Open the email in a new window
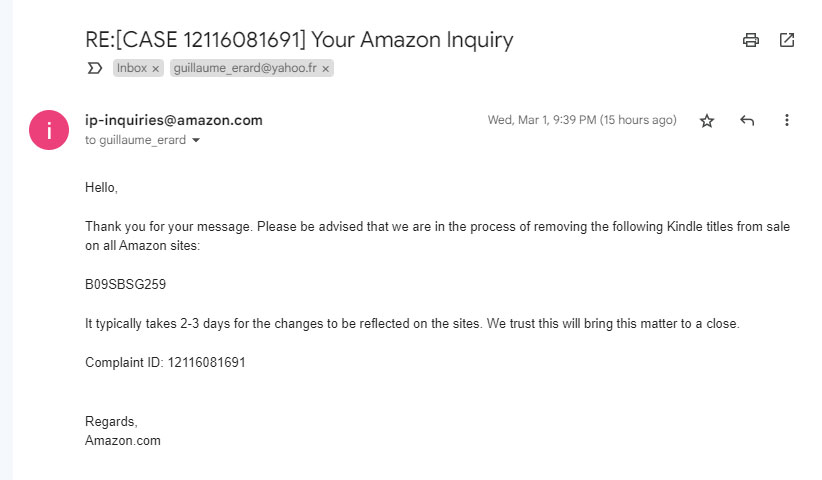Screen dimensions: 822x480 coord(787,40)
